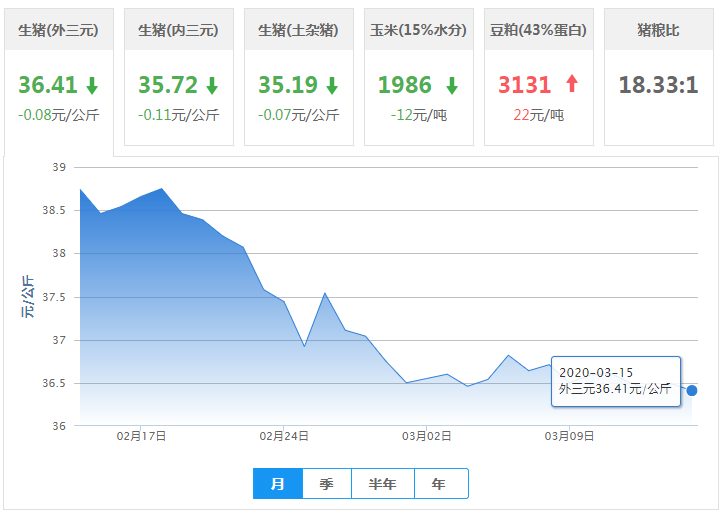Switch chart range to 季

point(327,484)
